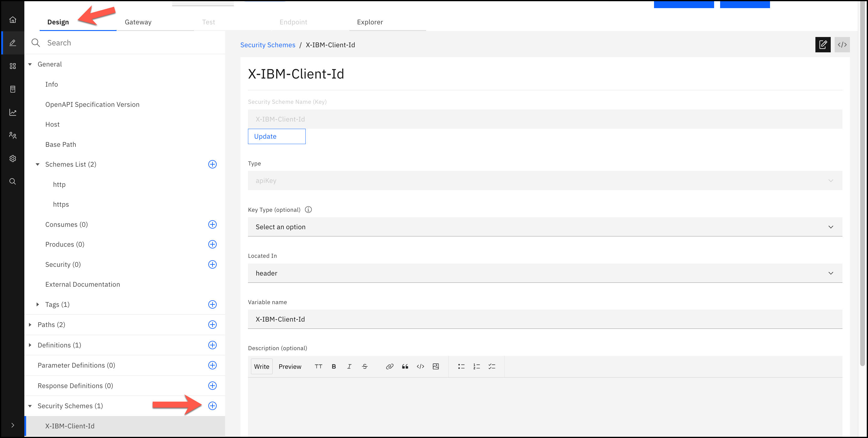Click the Variable name input field
This screenshot has height=438, width=868.
click(545, 319)
